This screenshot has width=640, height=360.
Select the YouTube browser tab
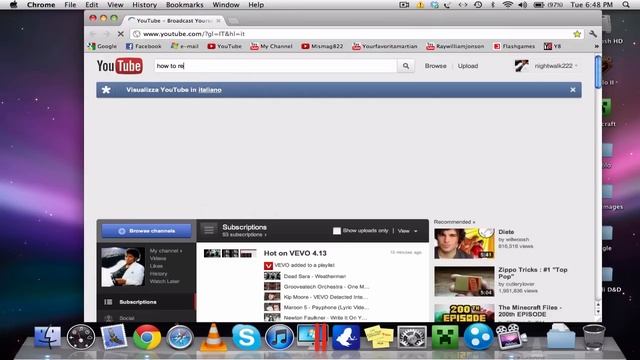click(175, 20)
